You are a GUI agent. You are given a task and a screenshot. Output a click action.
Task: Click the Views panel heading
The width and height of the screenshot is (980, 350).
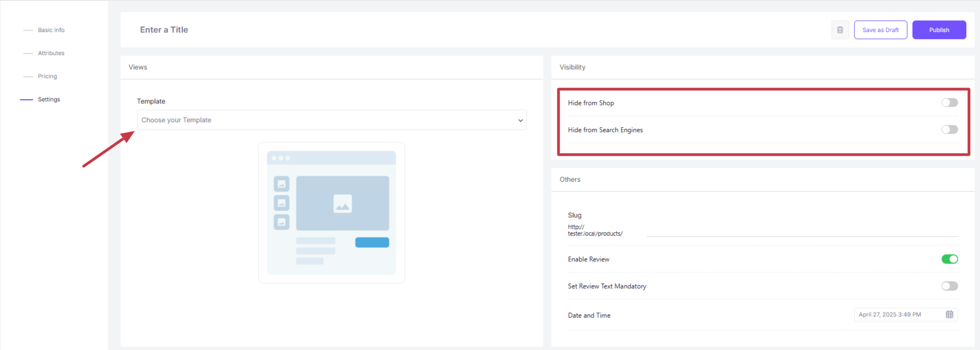[x=138, y=67]
